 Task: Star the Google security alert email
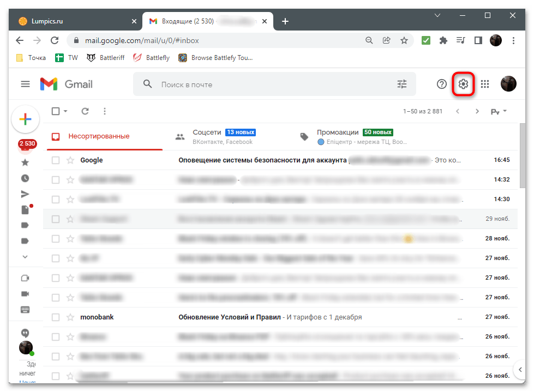(70, 160)
